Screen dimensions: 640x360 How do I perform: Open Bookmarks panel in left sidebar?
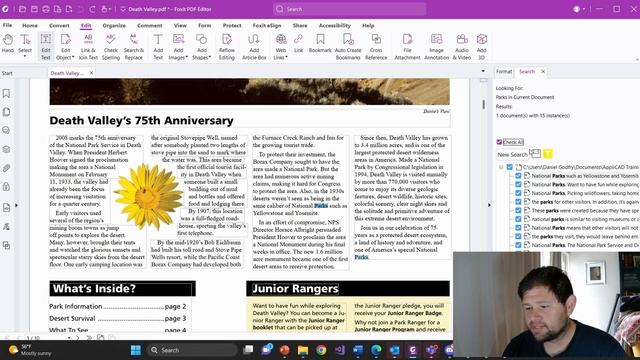(6, 93)
